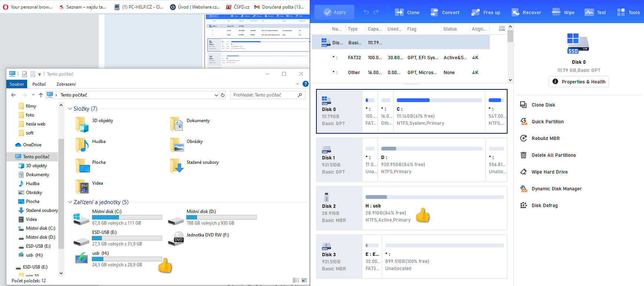Open the Recover tool
644x286 pixels.
[x=515, y=12]
